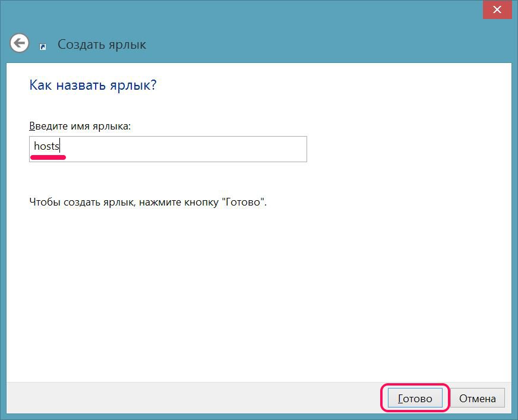This screenshot has height=420, width=518.
Task: Click the back arrow button
Action: (20, 43)
